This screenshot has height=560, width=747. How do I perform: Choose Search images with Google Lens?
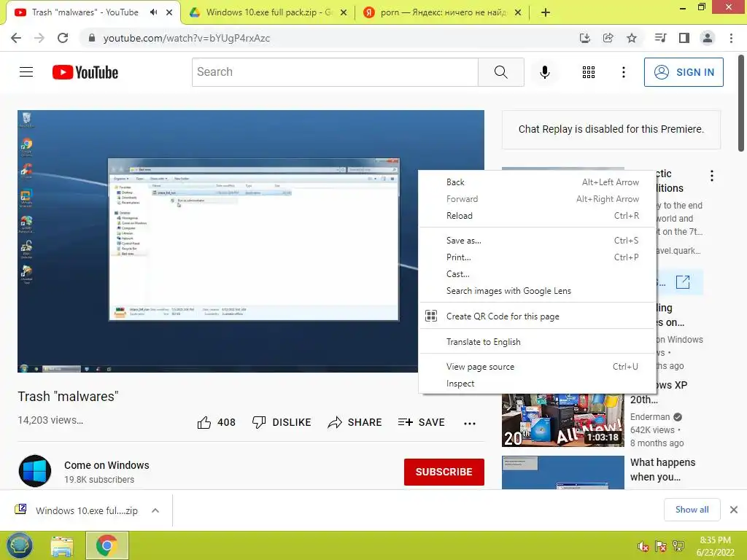538,291
